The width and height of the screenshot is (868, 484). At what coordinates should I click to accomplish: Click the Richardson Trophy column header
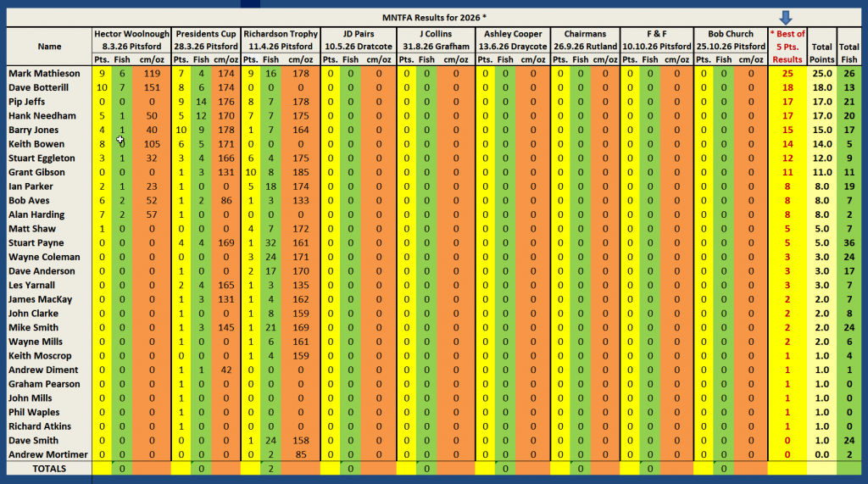(x=281, y=34)
